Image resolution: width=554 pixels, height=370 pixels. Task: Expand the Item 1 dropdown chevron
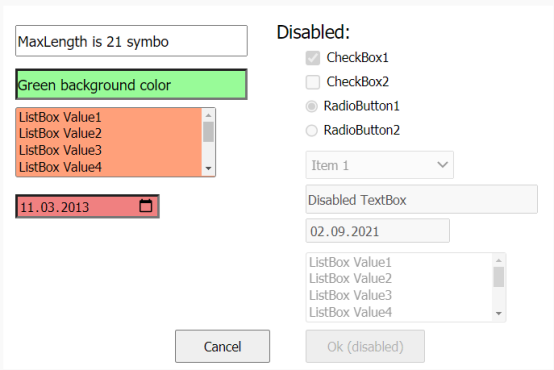click(x=442, y=165)
